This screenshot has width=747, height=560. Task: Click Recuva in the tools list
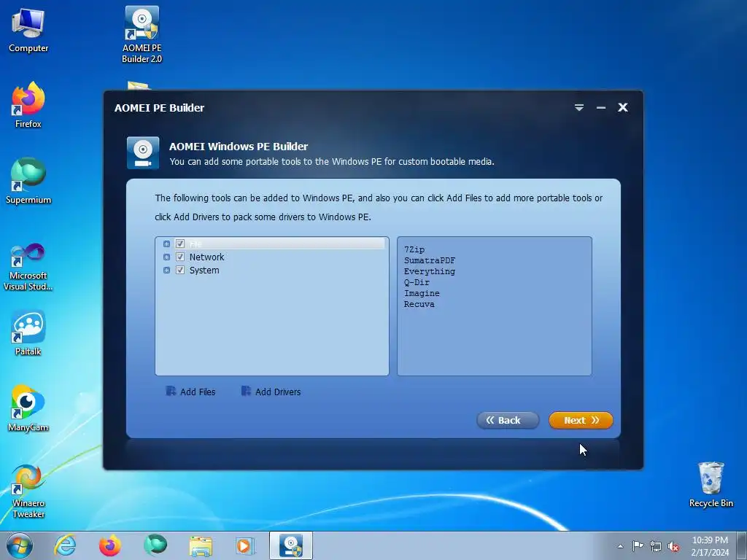pyautogui.click(x=419, y=304)
